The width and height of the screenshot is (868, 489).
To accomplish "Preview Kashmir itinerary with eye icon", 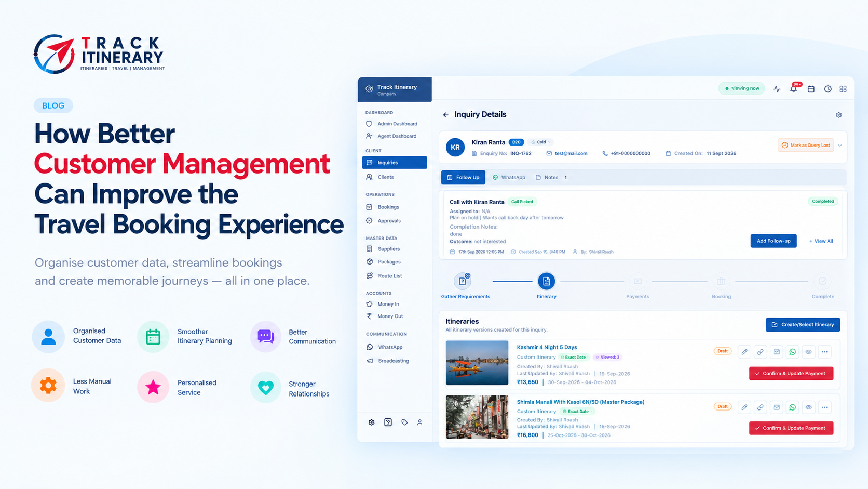I will tap(809, 352).
